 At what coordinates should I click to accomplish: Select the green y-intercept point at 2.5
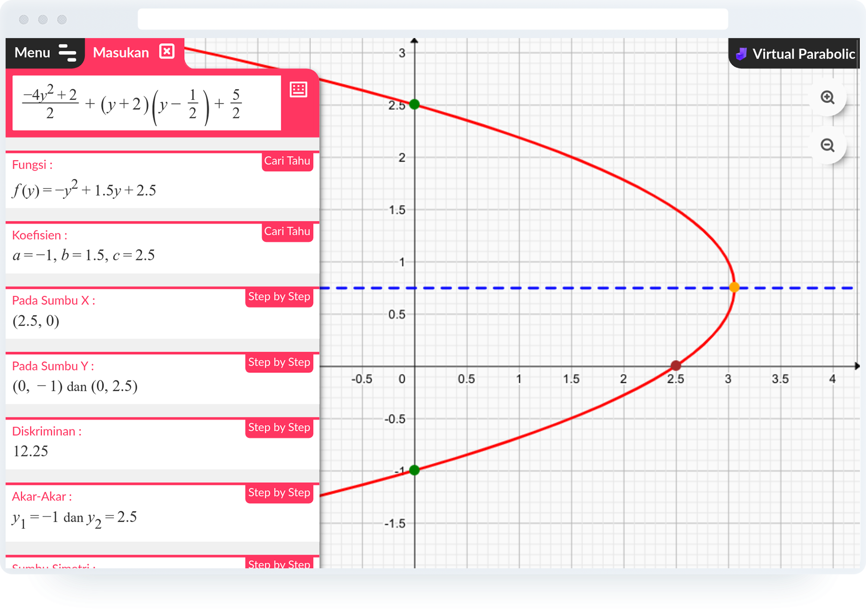click(x=415, y=105)
